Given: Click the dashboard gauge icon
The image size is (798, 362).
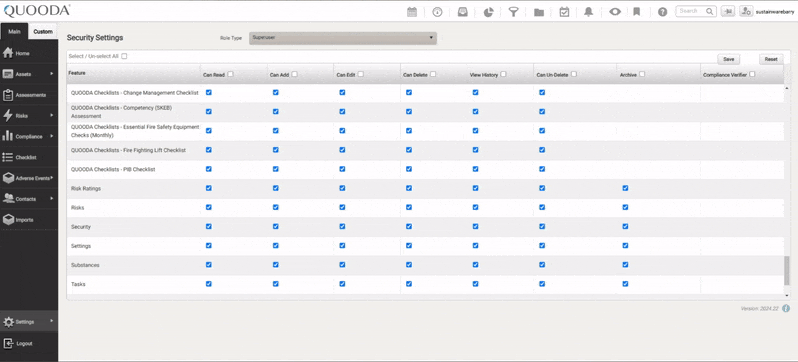Looking at the screenshot, I should [x=437, y=12].
